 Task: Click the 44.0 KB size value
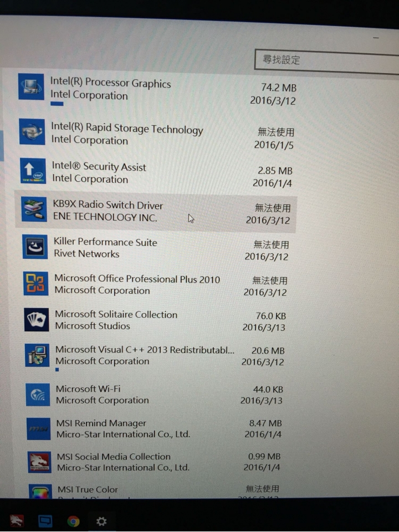(x=268, y=390)
